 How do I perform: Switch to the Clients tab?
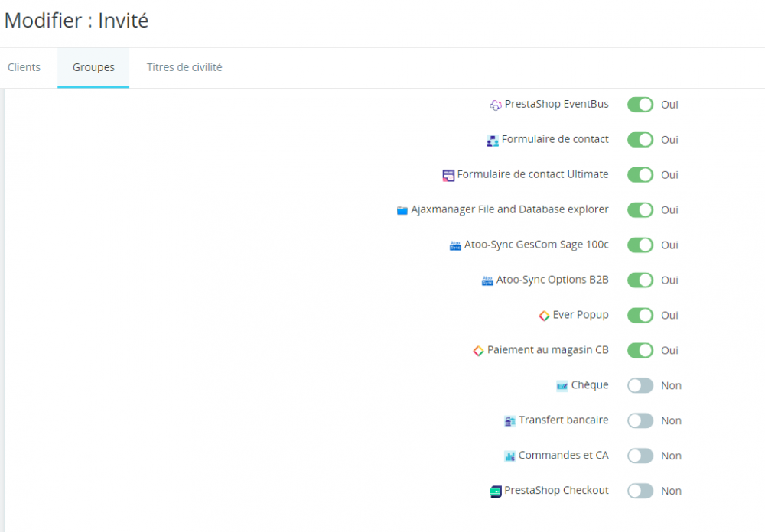24,67
